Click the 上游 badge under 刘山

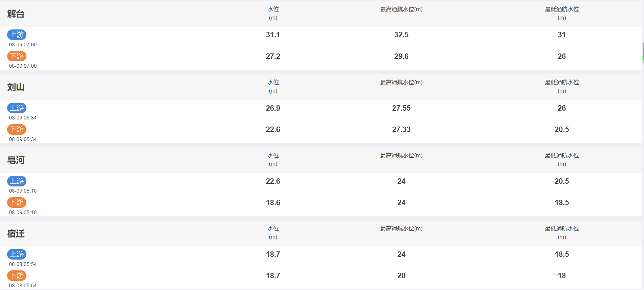[x=17, y=108]
